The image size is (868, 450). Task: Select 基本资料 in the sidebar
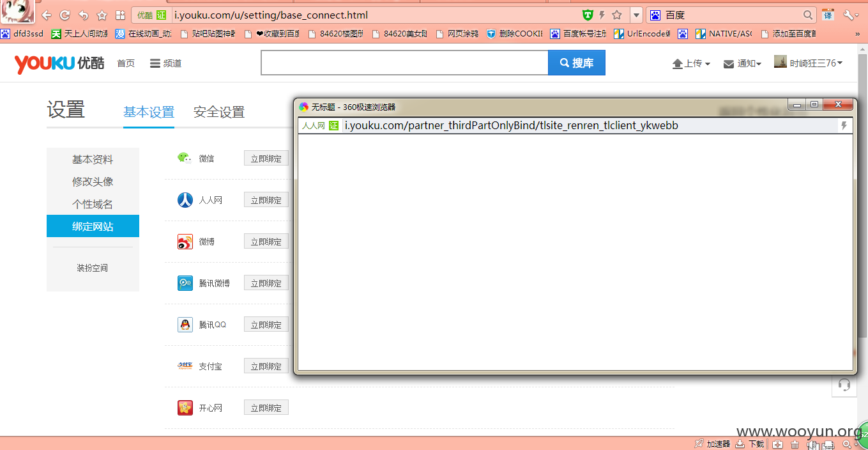(93, 159)
